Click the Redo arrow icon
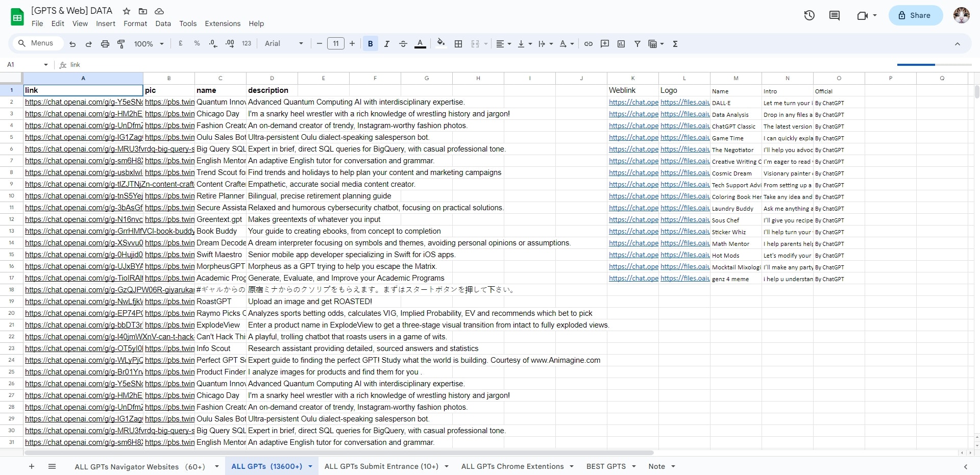Screen dimensions: 980x475 click(88, 44)
